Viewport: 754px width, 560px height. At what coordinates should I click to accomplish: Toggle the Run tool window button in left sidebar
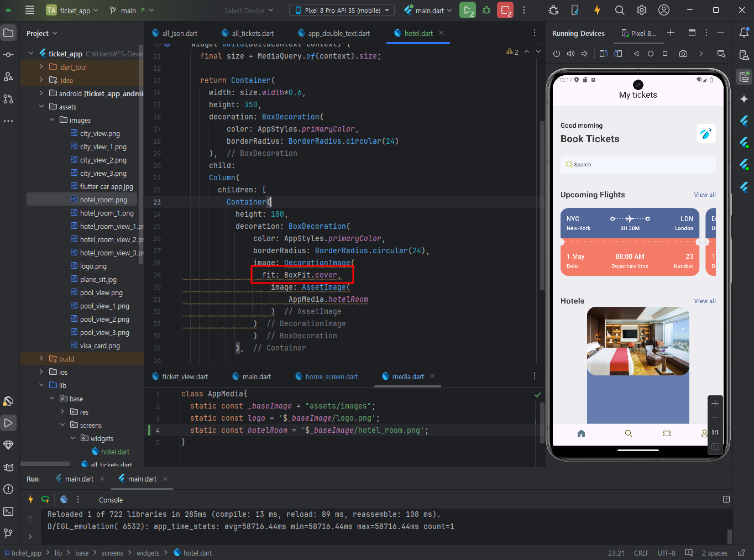point(8,423)
